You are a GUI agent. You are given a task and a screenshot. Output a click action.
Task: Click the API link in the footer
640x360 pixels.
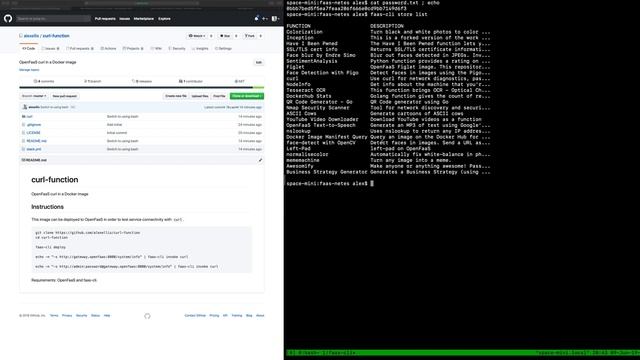225,316
